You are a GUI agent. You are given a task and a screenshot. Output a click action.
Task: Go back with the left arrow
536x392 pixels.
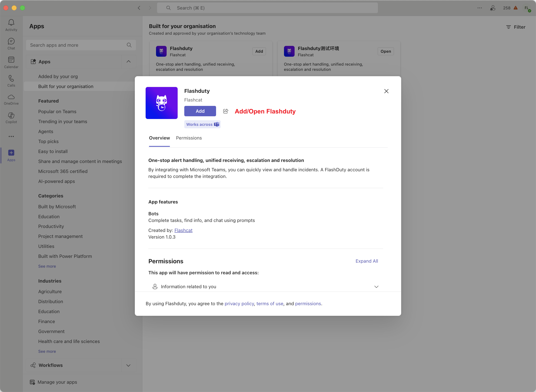(139, 8)
